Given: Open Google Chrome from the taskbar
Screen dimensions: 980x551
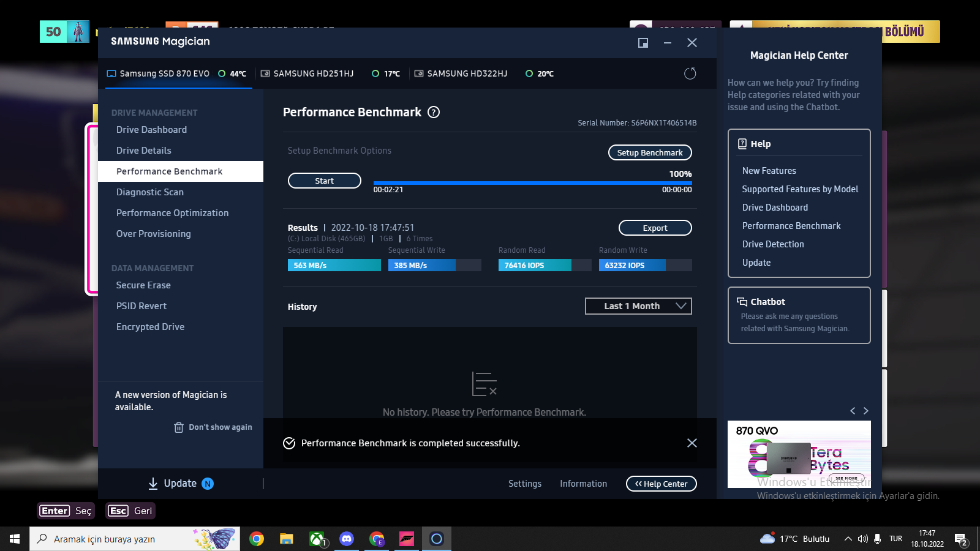Looking at the screenshot, I should (257, 539).
